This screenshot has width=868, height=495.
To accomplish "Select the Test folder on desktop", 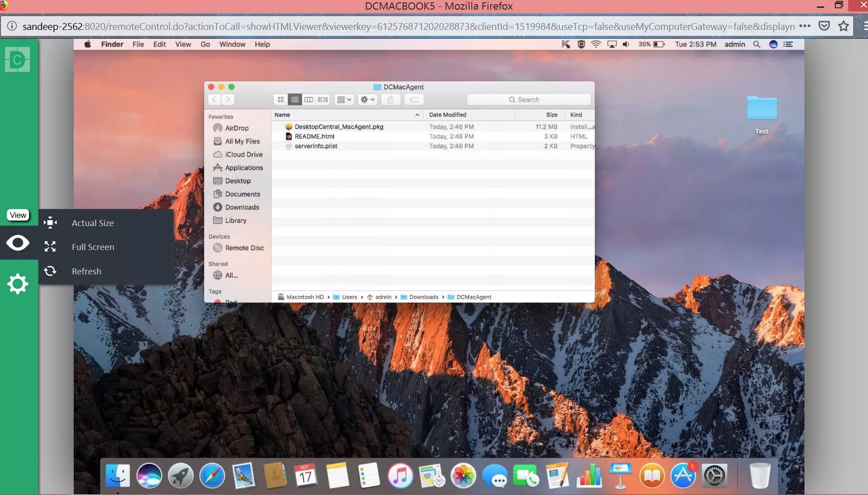I will tap(762, 115).
